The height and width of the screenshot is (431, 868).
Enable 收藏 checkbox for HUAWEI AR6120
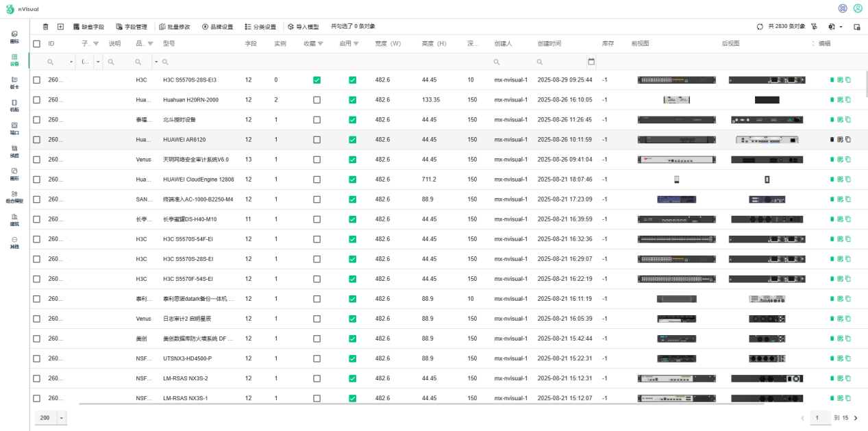click(317, 140)
